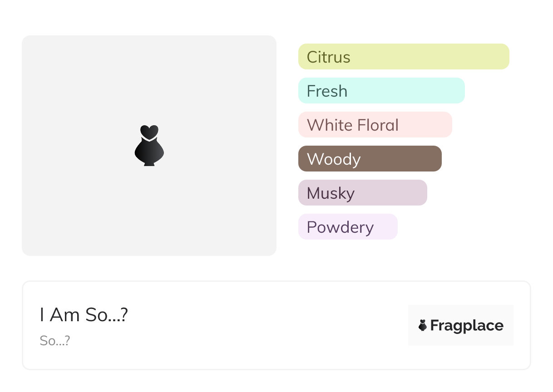
Task: Click the white 'Woody' text label
Action: (334, 159)
